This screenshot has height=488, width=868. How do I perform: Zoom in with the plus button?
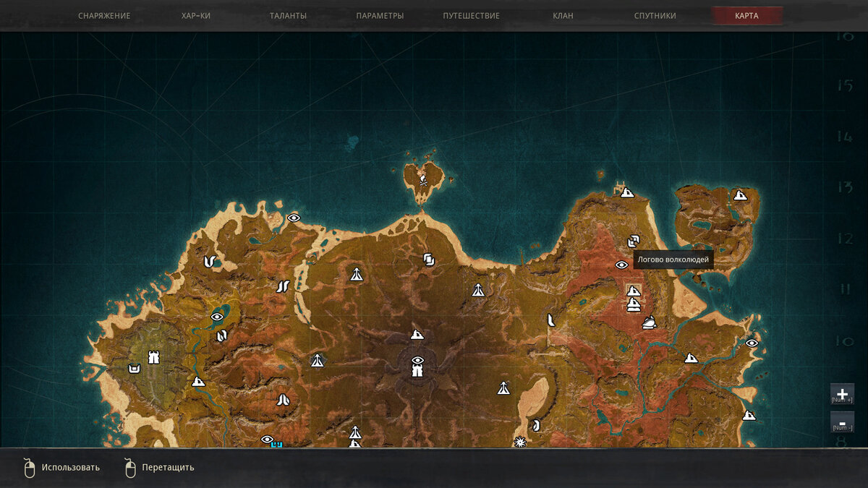[x=842, y=393]
